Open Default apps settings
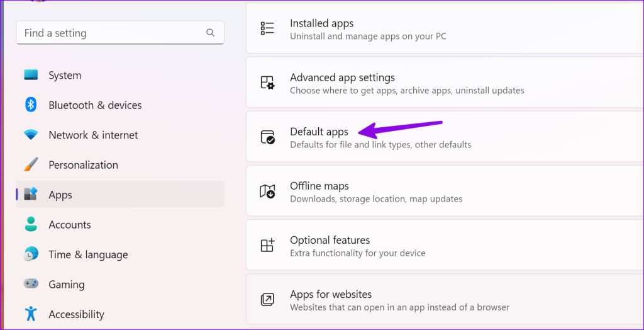Screen dimensions: 644x330 tap(445, 137)
